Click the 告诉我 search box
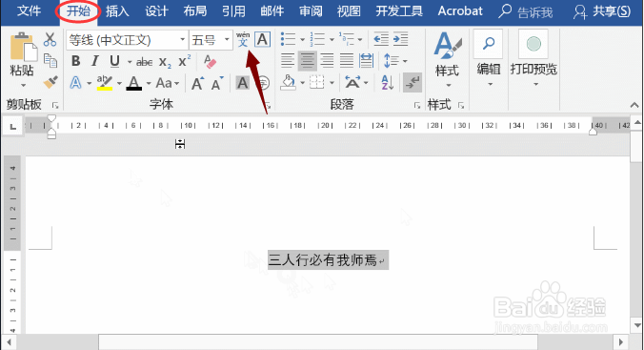644x350 pixels. pyautogui.click(x=526, y=12)
